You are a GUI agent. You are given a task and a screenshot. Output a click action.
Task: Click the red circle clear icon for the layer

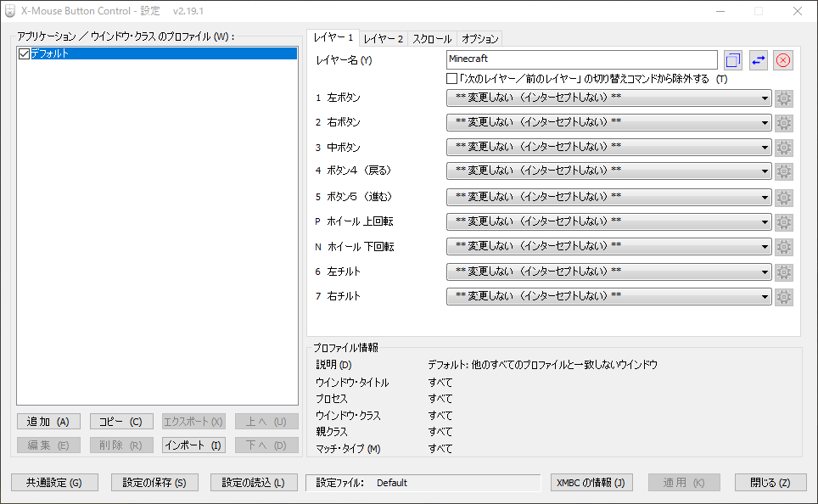782,59
